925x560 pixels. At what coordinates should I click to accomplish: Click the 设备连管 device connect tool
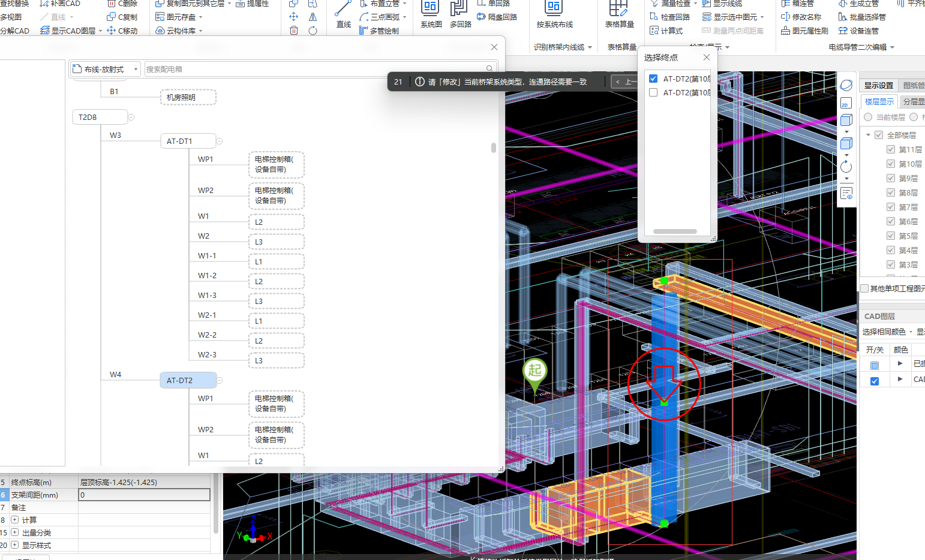point(858,31)
